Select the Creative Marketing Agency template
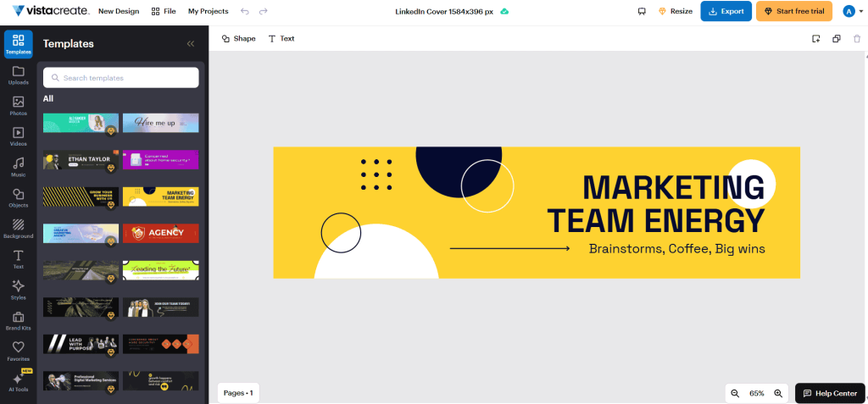This screenshot has width=868, height=404. pyautogui.click(x=81, y=234)
